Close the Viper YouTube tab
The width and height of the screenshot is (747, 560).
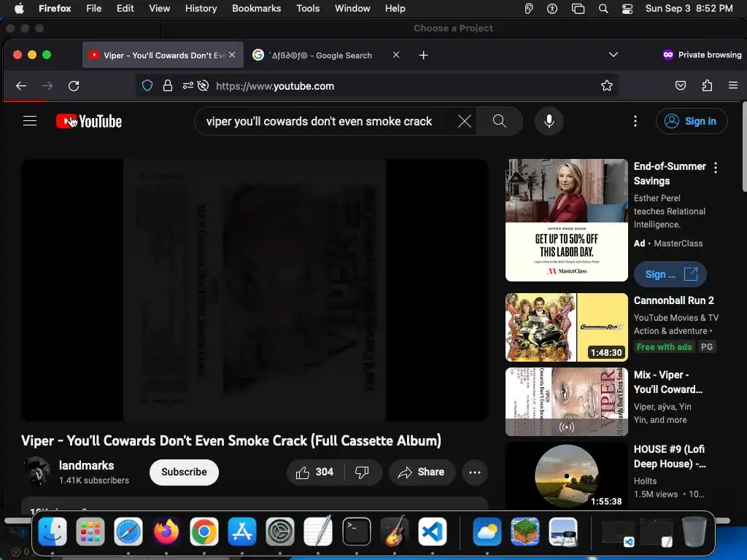pos(232,55)
